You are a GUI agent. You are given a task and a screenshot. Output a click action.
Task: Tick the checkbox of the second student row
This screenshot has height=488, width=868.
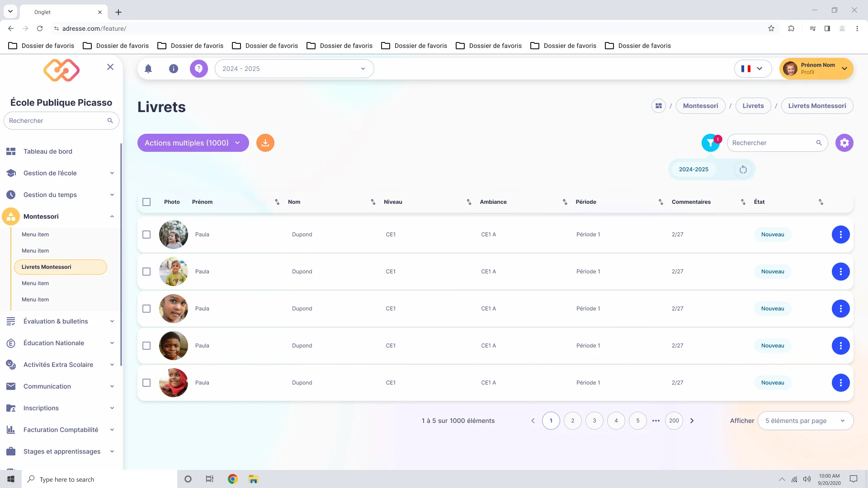[x=146, y=272]
